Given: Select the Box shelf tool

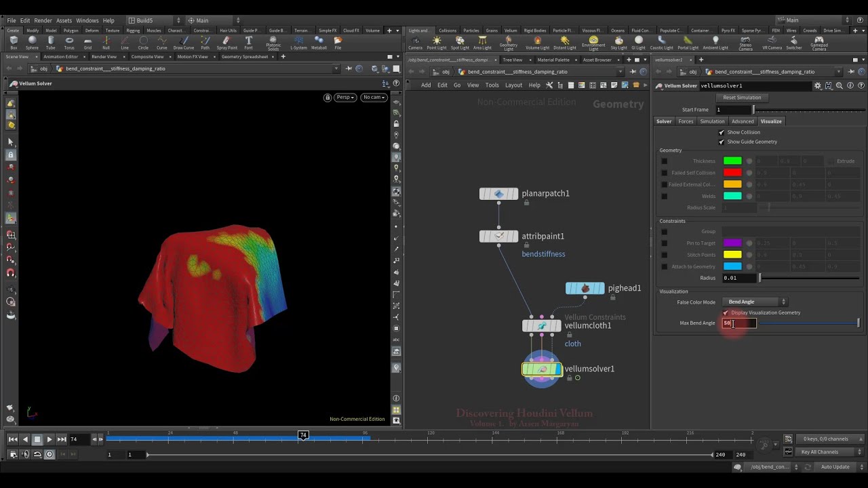Looking at the screenshot, I should coord(13,43).
